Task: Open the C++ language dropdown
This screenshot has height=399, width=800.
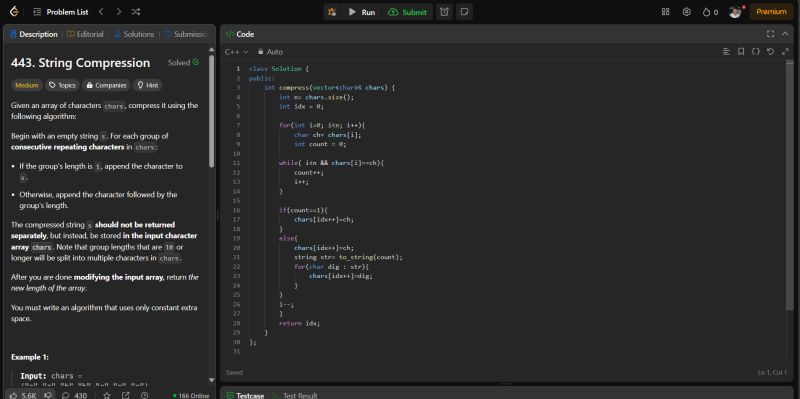Action: click(236, 52)
